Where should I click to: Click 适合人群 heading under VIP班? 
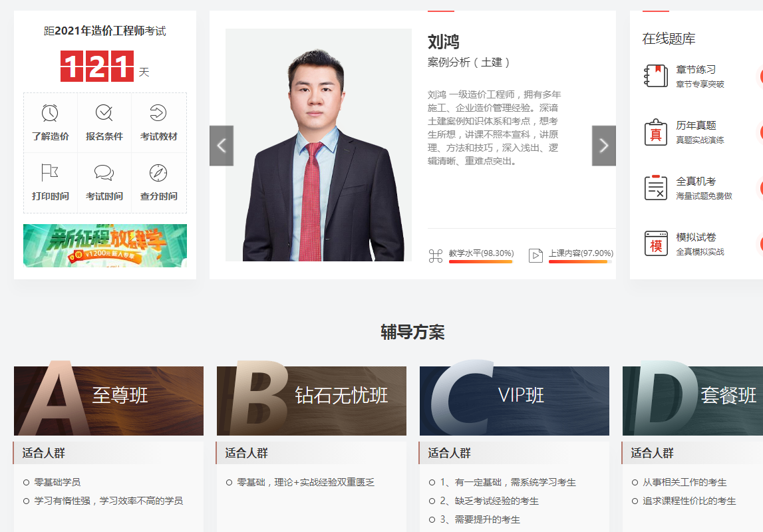tap(450, 454)
